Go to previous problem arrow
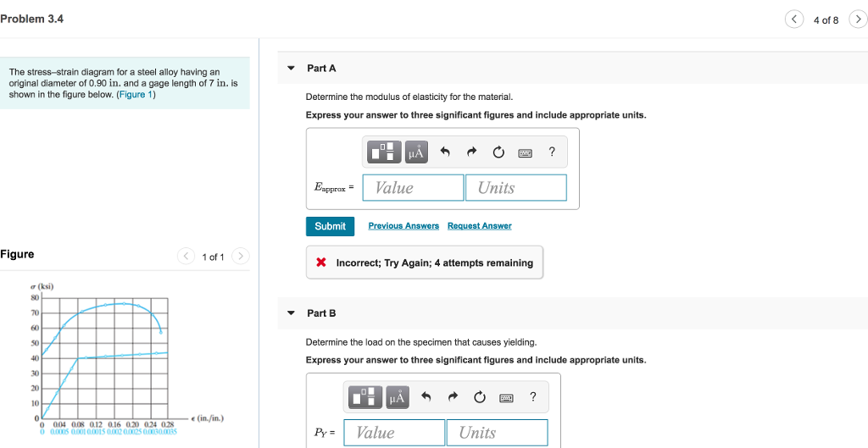 (793, 19)
